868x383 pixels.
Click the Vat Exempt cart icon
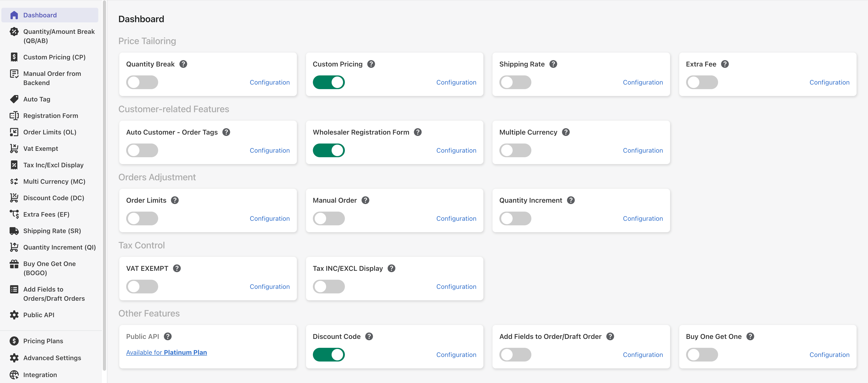click(x=14, y=149)
